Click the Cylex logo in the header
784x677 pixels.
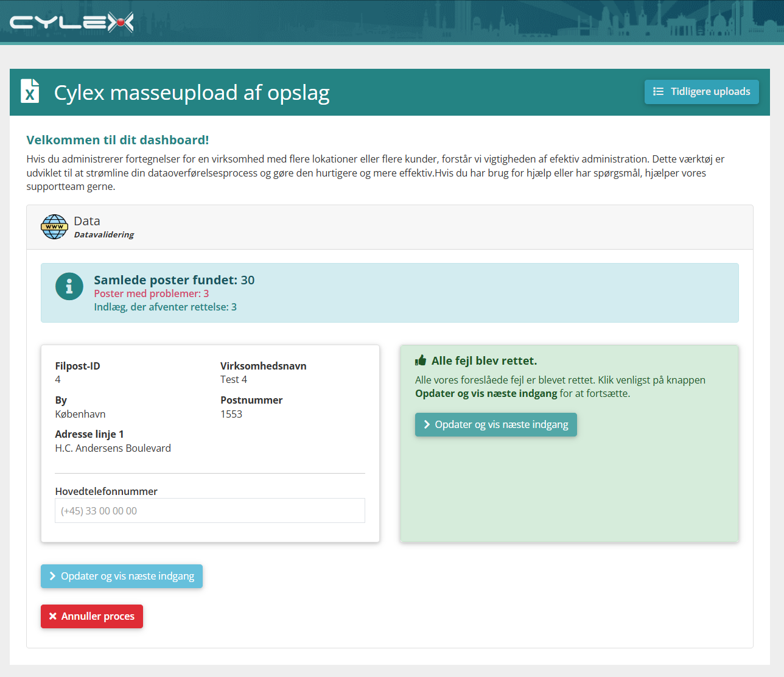coord(72,23)
